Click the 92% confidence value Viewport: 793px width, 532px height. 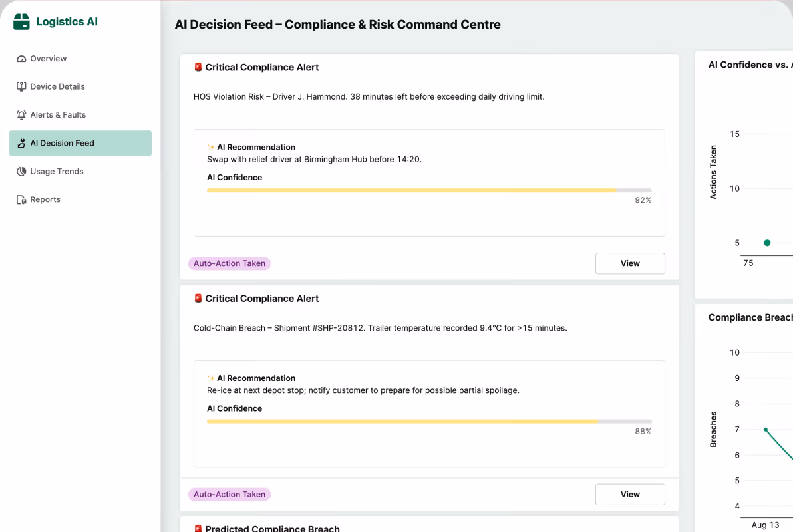point(643,200)
